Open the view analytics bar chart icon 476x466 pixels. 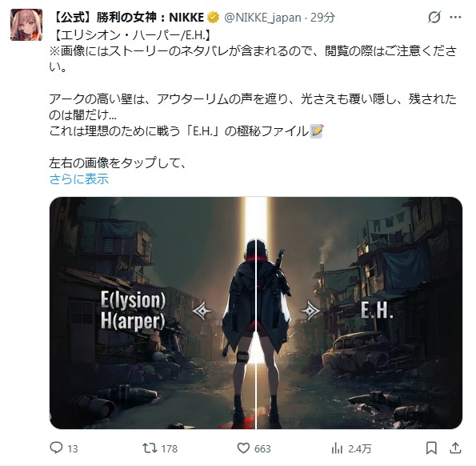point(337,448)
